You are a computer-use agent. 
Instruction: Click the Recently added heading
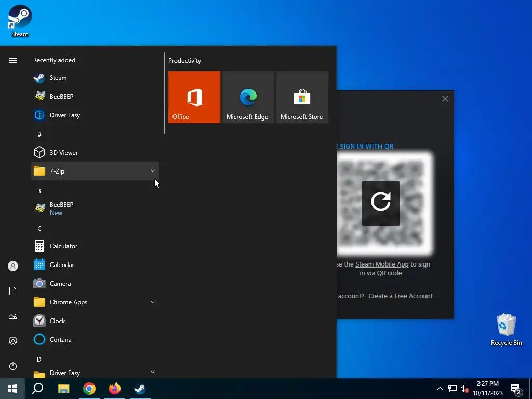pyautogui.click(x=54, y=60)
